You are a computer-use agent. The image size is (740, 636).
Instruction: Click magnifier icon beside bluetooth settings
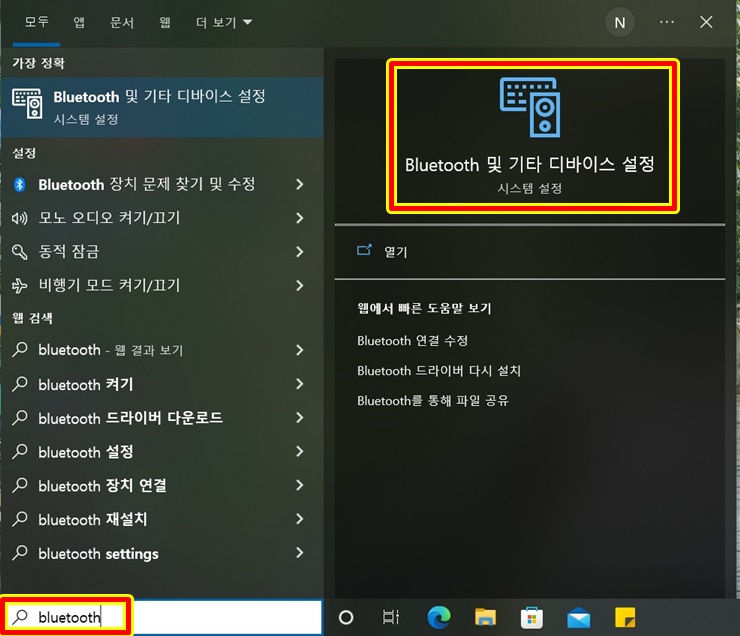19,553
